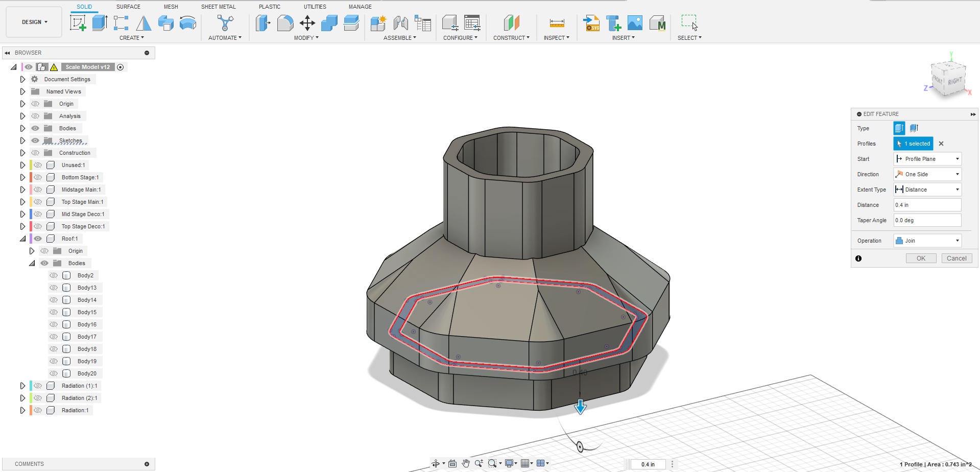Viewport: 980px width, 472px height.
Task: Click the Insert SVG icon
Action: coord(591,23)
